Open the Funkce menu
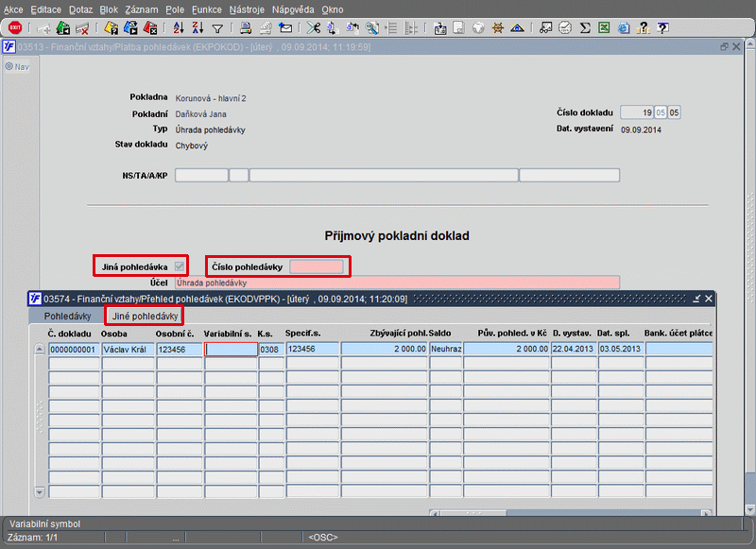Viewport: 756px width, 549px height. [x=207, y=9]
